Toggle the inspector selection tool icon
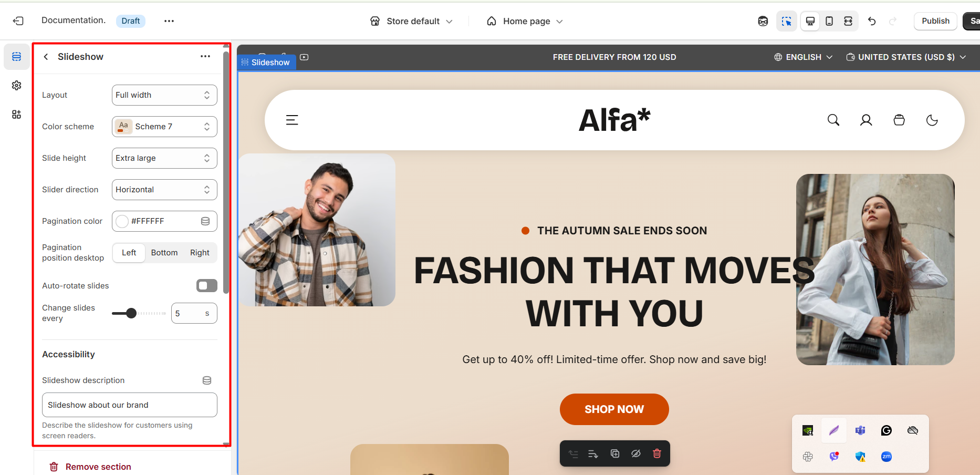 click(786, 21)
